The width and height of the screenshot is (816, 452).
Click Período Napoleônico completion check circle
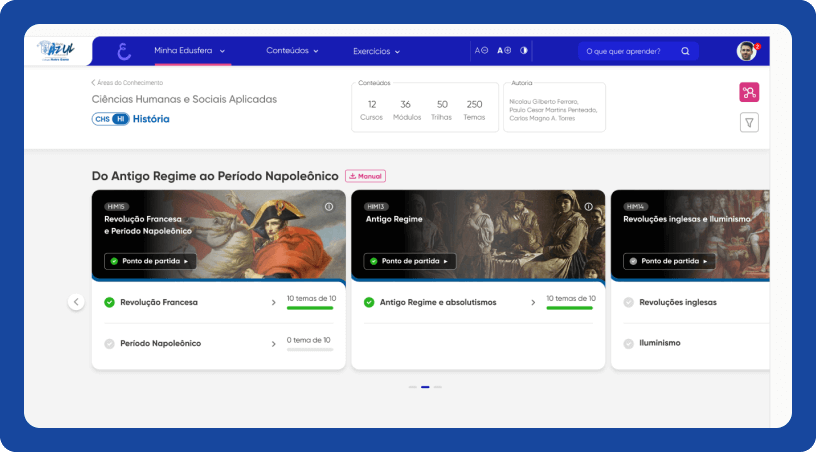pos(109,343)
